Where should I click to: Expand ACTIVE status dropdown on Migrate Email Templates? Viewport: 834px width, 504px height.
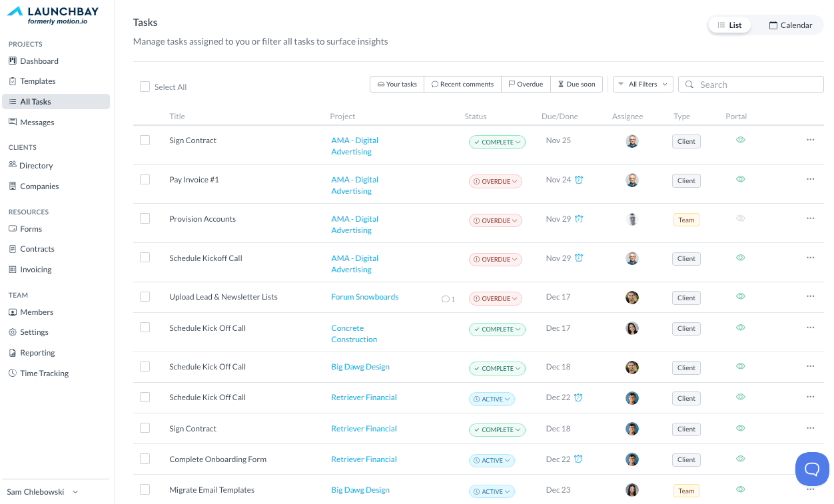(492, 491)
